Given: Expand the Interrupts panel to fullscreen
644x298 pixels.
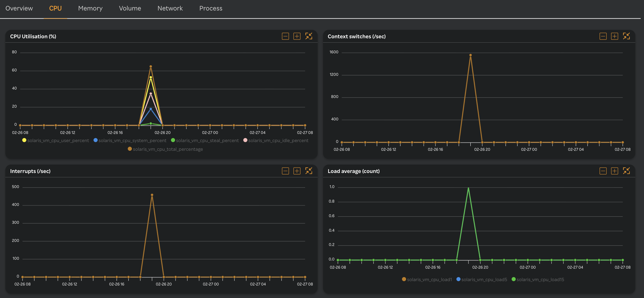Looking at the screenshot, I should tap(309, 171).
